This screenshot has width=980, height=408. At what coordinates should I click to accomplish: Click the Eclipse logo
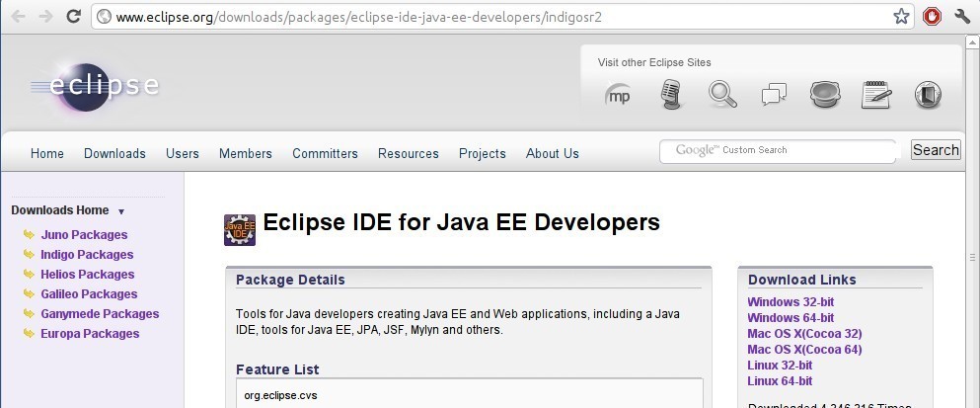click(94, 87)
